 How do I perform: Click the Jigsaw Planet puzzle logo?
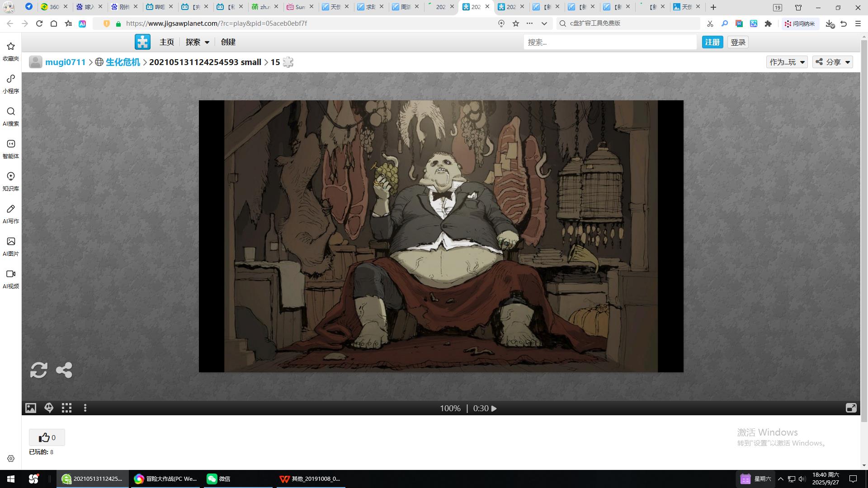click(x=142, y=42)
